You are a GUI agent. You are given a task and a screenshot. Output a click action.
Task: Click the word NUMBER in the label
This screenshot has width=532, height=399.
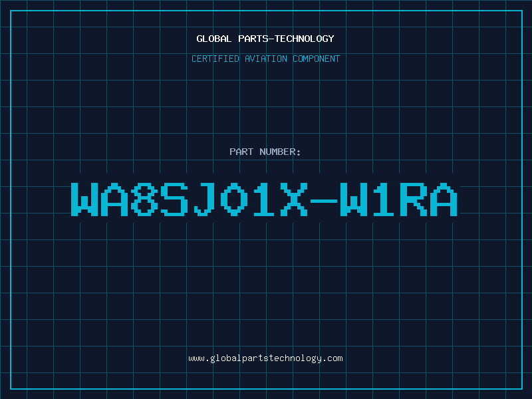[277, 152]
